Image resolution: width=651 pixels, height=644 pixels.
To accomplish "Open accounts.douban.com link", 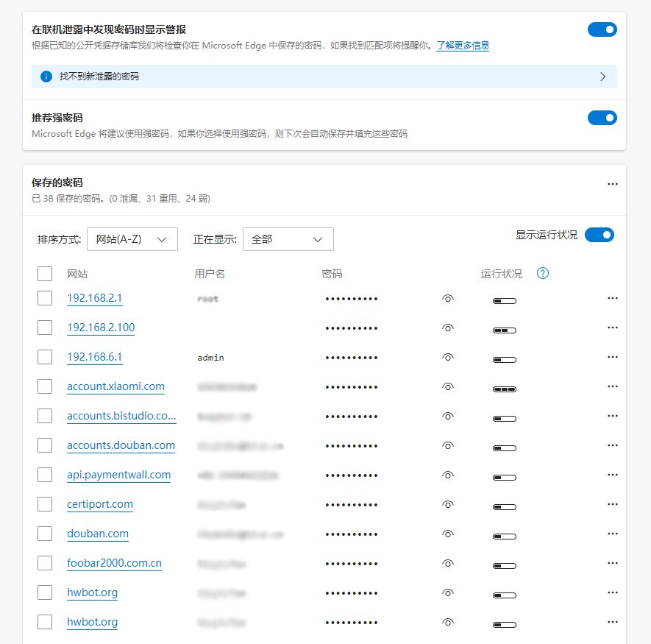I will pos(121,445).
